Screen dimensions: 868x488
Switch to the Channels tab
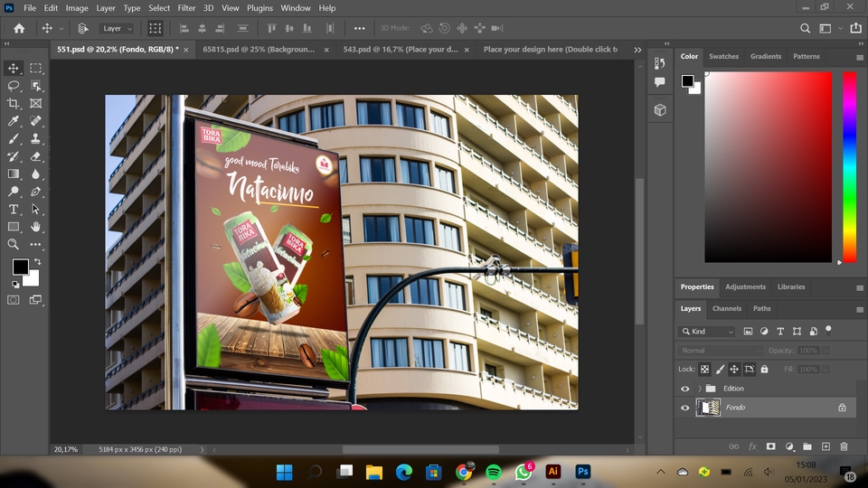point(726,309)
